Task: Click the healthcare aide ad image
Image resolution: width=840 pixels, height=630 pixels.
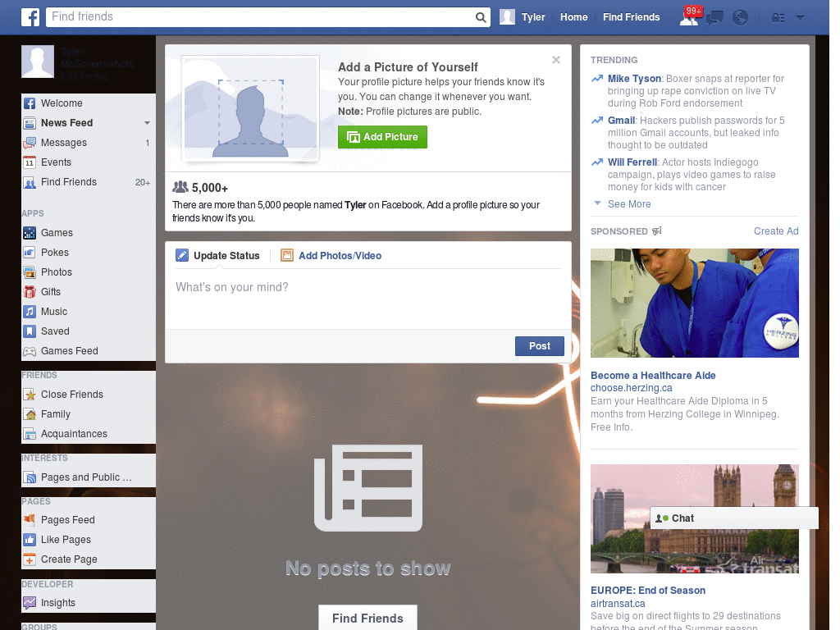Action: tap(694, 304)
